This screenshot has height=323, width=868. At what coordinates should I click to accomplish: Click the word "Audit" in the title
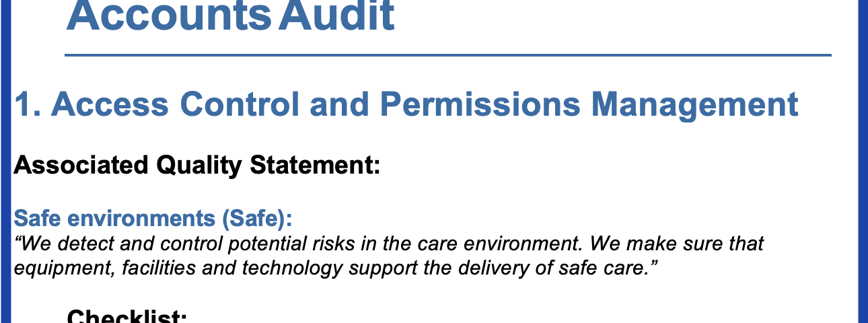pyautogui.click(x=336, y=17)
